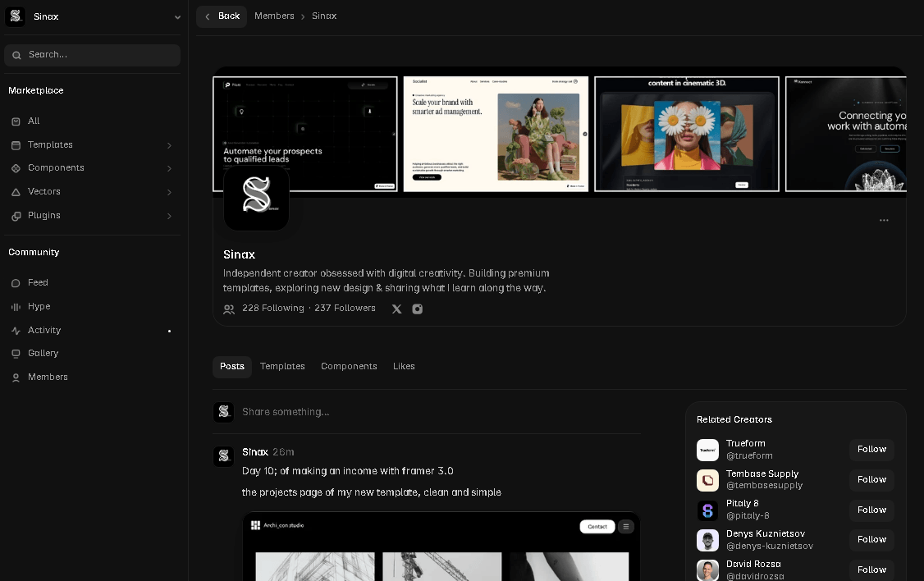Follow David Rozsa creator
924x581 pixels.
click(871, 570)
